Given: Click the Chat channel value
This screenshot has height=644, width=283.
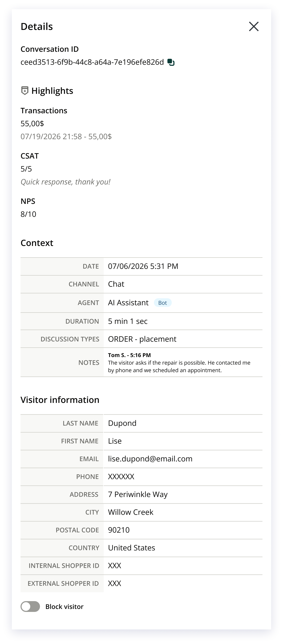Looking at the screenshot, I should pos(116,284).
